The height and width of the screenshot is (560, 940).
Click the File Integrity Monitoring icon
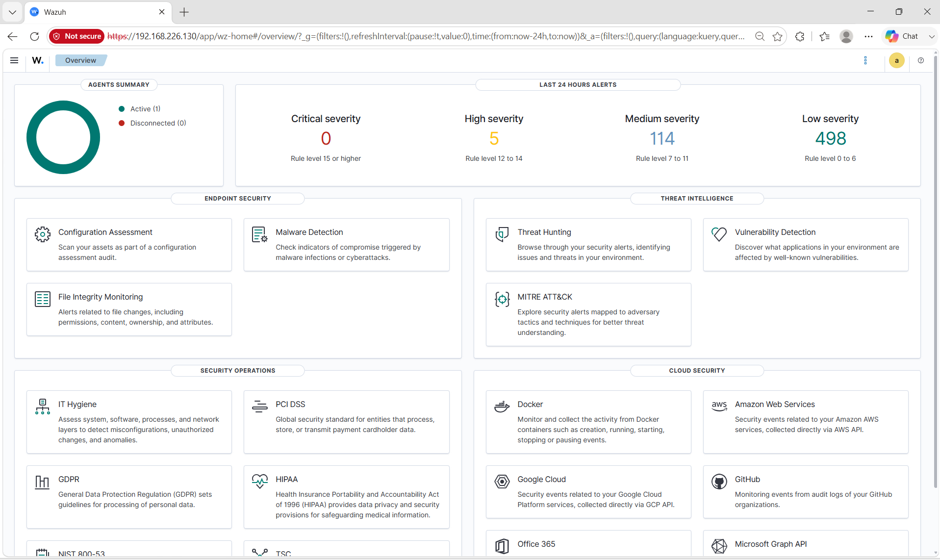[43, 299]
